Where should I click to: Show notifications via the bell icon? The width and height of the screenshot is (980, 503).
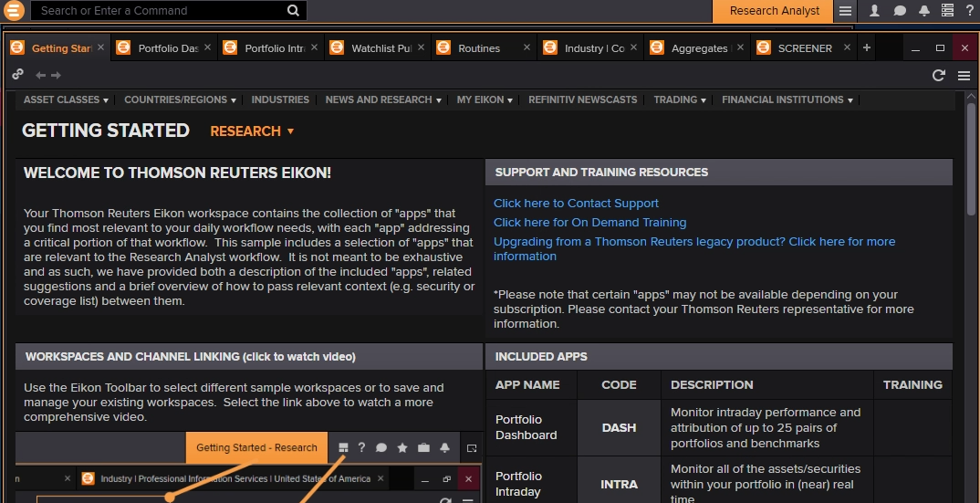(924, 11)
